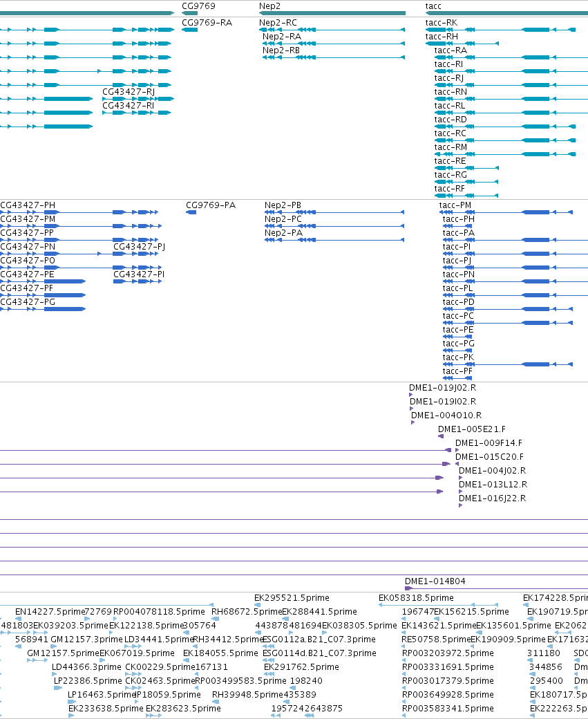Select protein label CG43427-PH
588x719 pixels.
28,205
